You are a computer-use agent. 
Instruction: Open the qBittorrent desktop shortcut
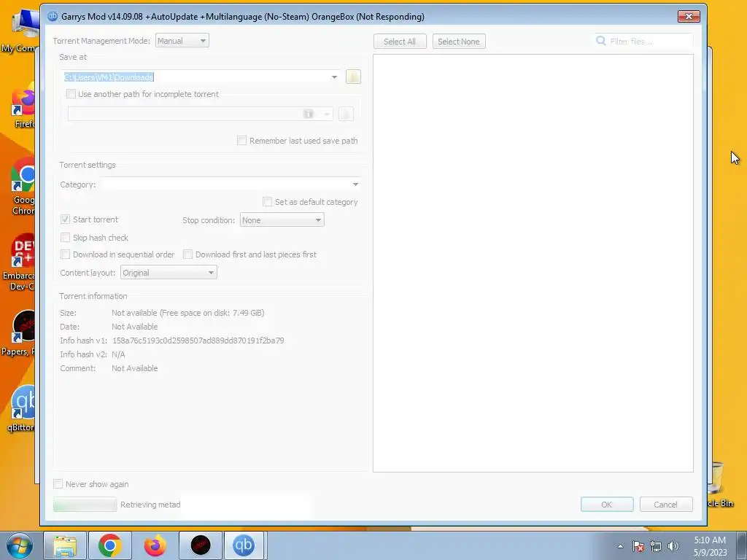[x=21, y=409]
